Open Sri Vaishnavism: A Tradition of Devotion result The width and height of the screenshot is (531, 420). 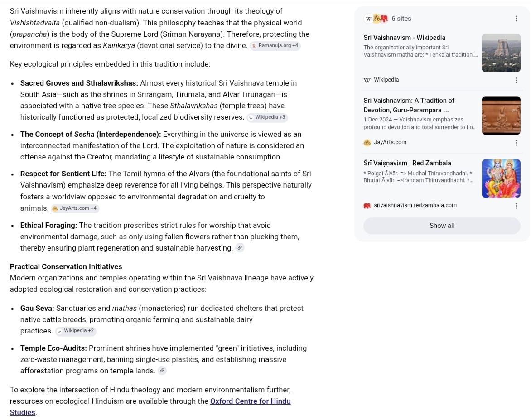click(x=409, y=105)
